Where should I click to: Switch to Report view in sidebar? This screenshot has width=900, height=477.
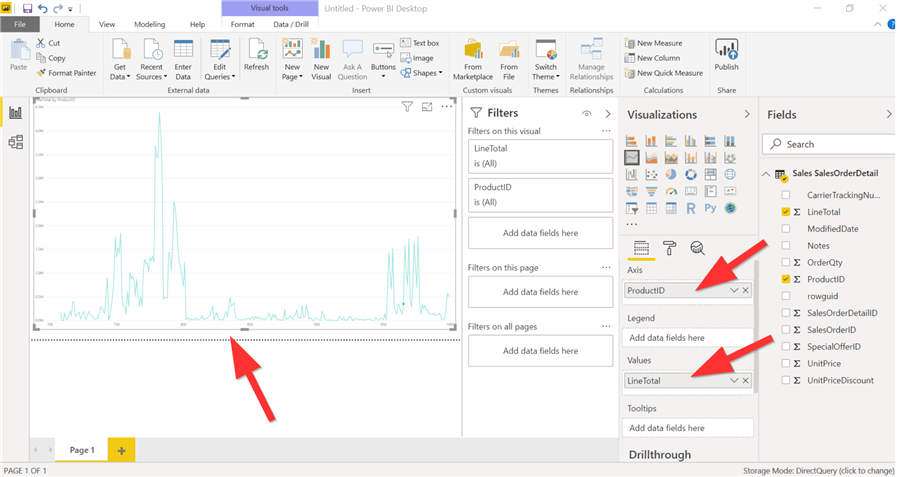[x=15, y=113]
